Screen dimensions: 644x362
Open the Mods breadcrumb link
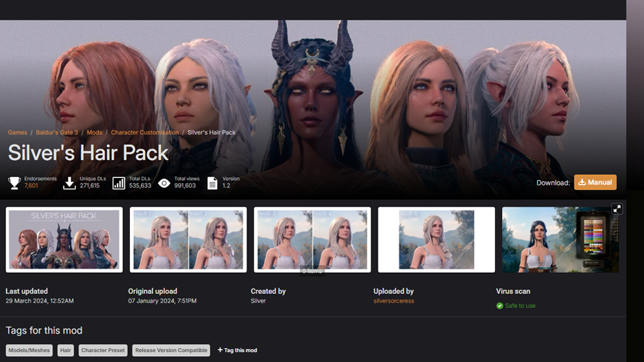click(94, 132)
